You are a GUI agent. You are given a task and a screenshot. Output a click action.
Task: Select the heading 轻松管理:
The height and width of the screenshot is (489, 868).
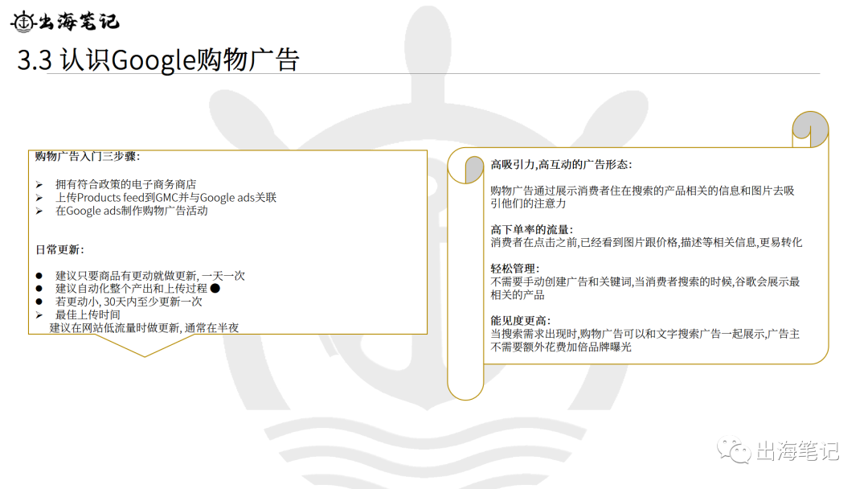point(515,269)
